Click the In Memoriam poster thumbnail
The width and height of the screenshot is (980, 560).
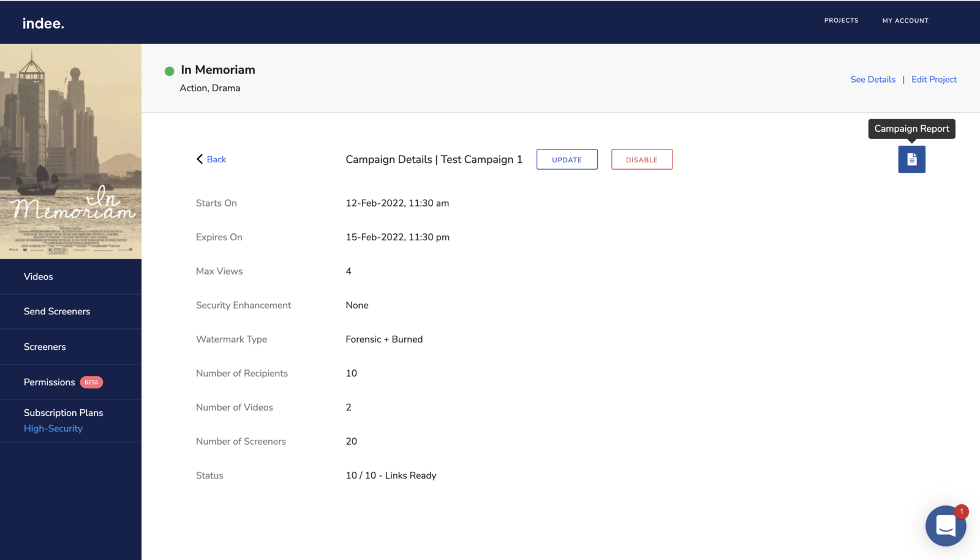click(x=70, y=151)
